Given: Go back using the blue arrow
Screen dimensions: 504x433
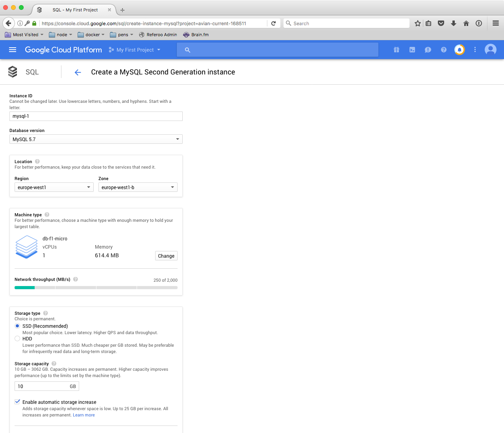Looking at the screenshot, I should coord(78,72).
